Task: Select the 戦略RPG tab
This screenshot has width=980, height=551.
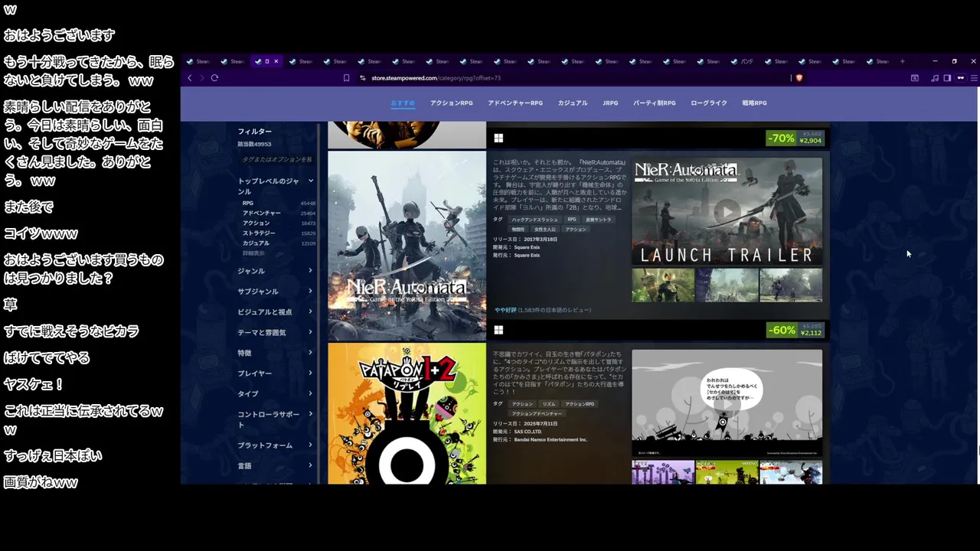Action: pos(754,103)
